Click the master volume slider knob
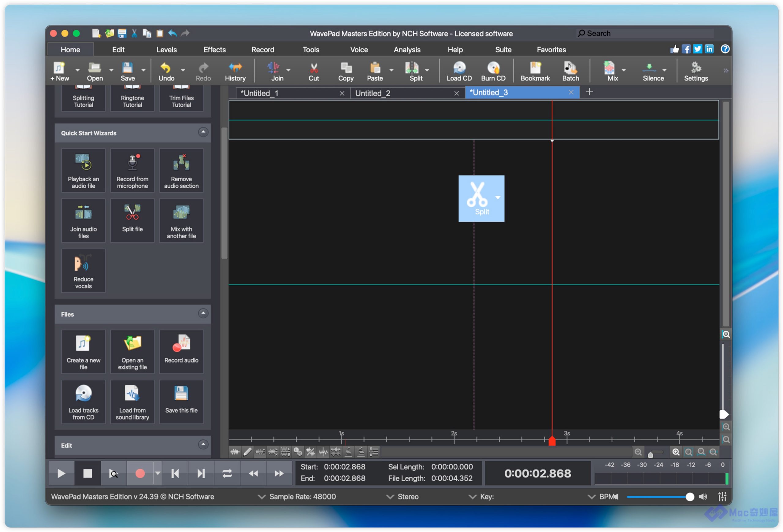The height and width of the screenshot is (532, 783). tap(690, 497)
